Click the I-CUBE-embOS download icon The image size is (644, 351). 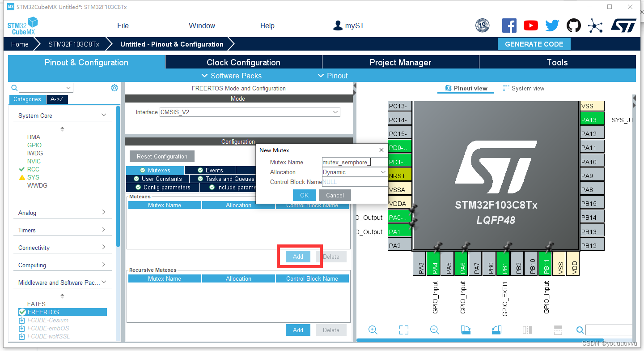pyautogui.click(x=22, y=328)
